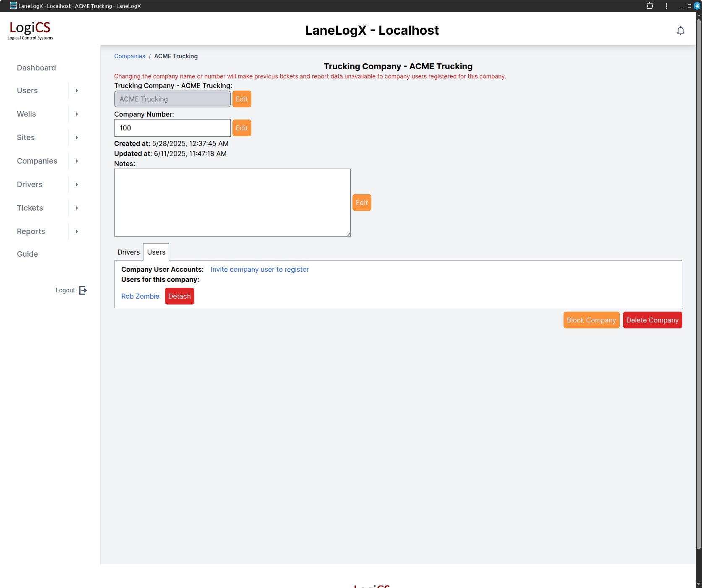Expand the Tickets submenu arrow
Viewport: 702px width, 588px height.
(x=77, y=208)
